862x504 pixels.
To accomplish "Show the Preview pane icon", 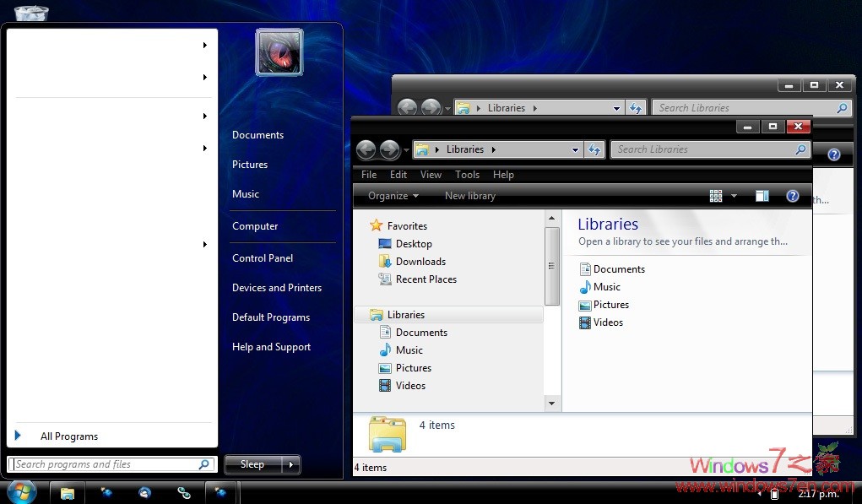I will point(762,195).
